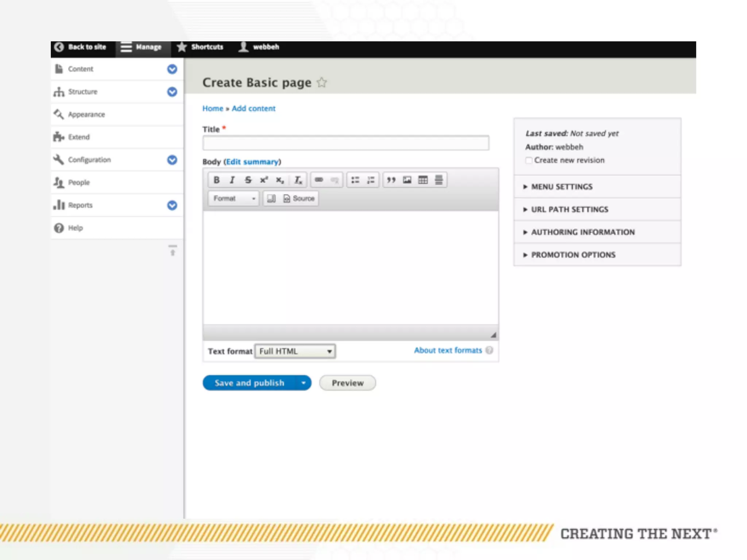The width and height of the screenshot is (747, 560).
Task: Expand the Menu Settings section
Action: click(561, 187)
